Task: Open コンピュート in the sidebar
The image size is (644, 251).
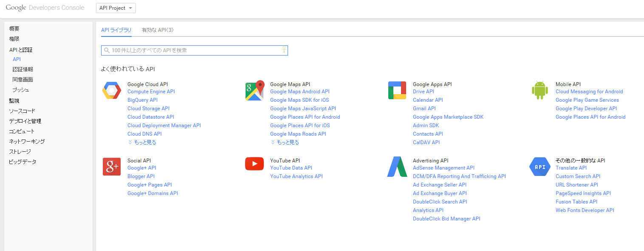Action: coord(22,131)
